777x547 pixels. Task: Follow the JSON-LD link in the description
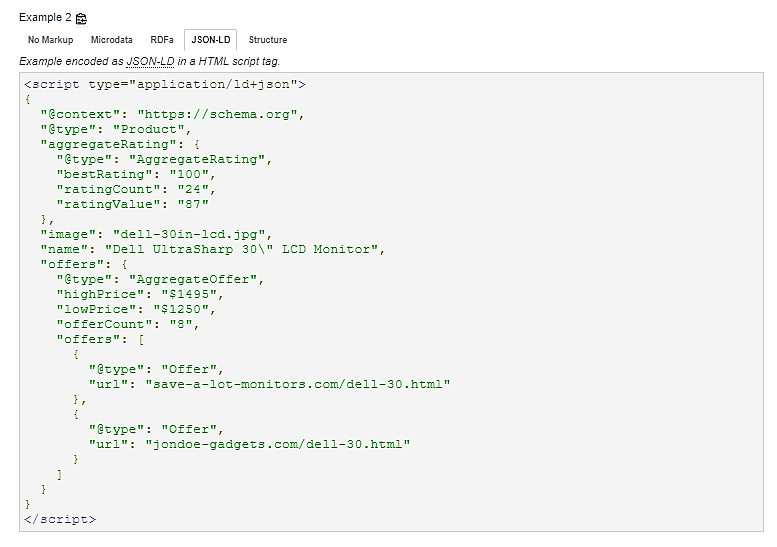coord(151,61)
